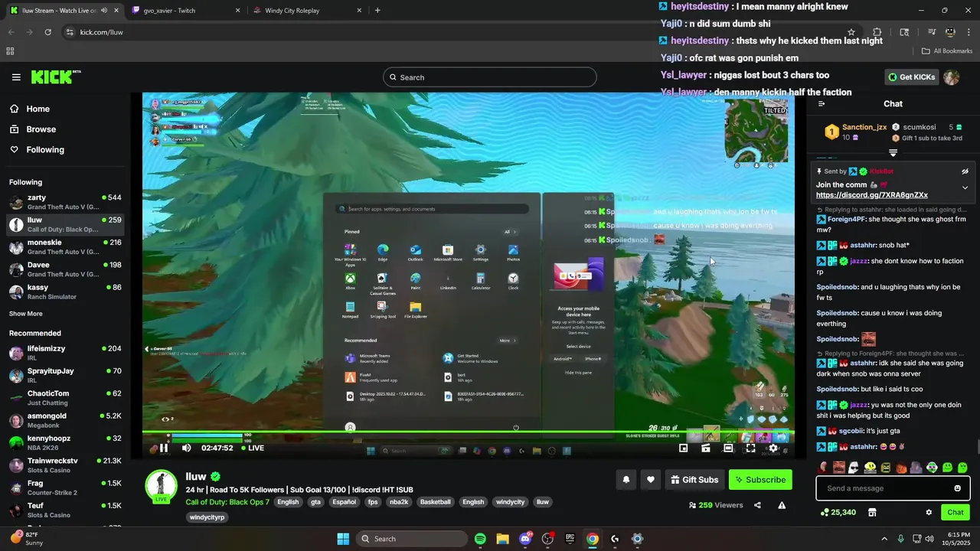
Task: Open moneskie's channel in Following list
Action: click(65, 247)
